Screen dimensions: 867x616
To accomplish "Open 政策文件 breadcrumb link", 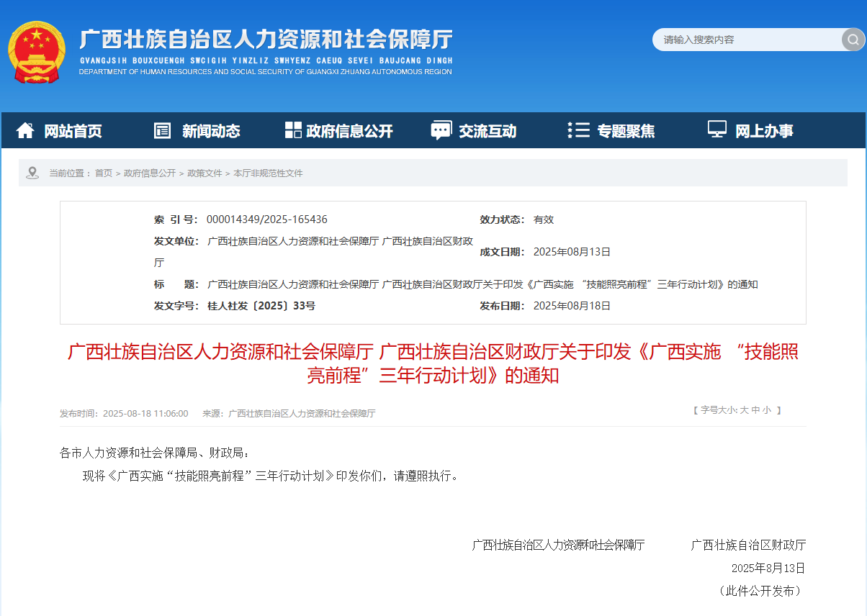I will [x=205, y=173].
